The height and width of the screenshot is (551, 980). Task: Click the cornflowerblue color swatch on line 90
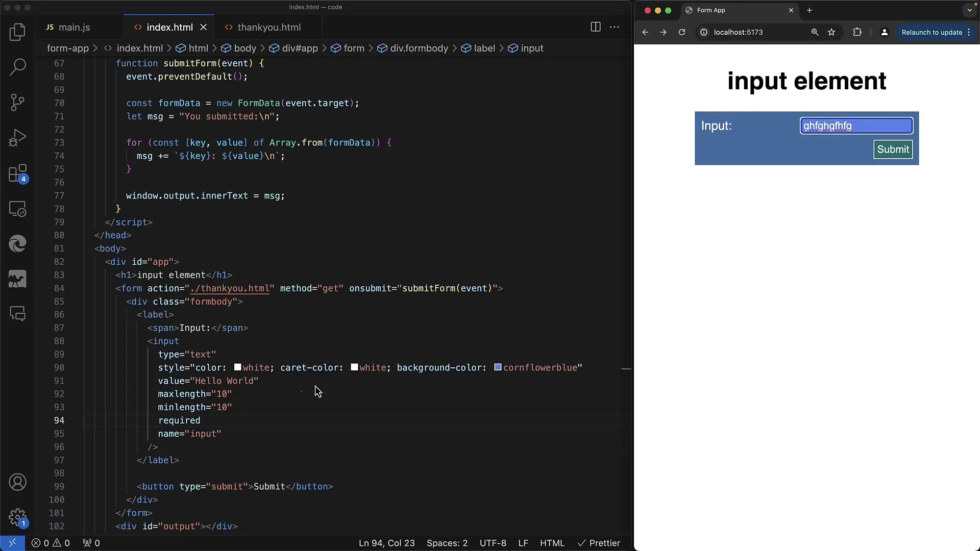pos(497,367)
